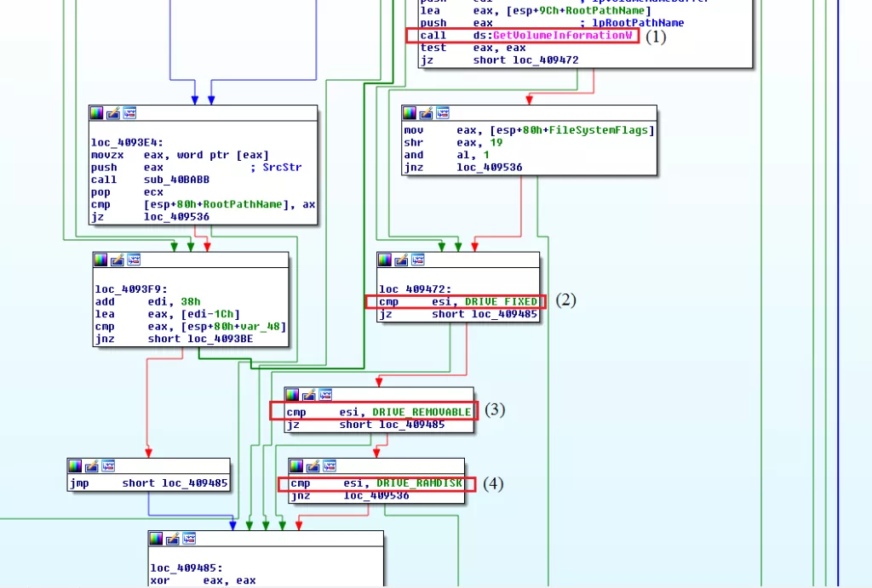Click the group icon on loc_409472 node
The image size is (872, 588).
418,260
